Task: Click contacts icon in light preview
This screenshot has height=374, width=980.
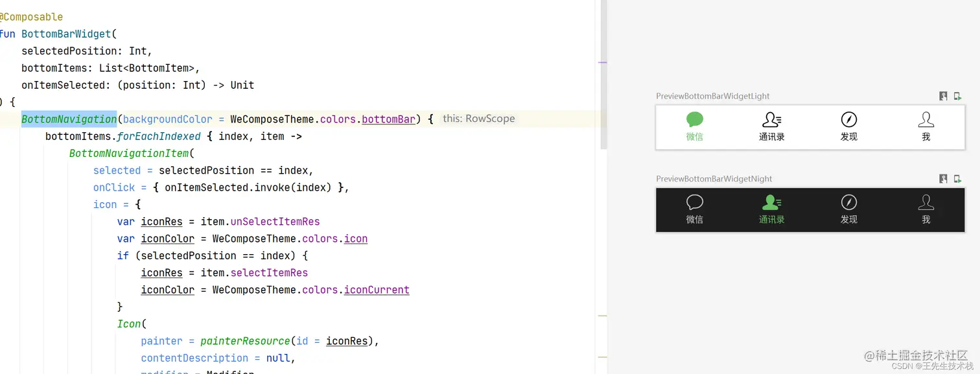Action: [x=772, y=119]
